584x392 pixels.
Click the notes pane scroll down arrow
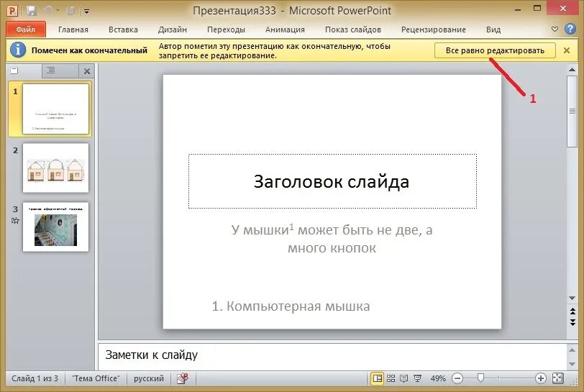(572, 364)
